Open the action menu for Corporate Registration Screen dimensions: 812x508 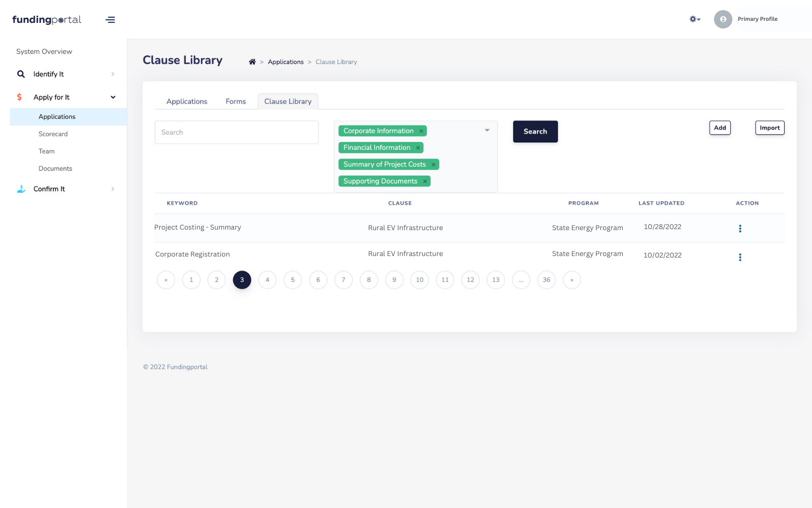click(x=740, y=257)
